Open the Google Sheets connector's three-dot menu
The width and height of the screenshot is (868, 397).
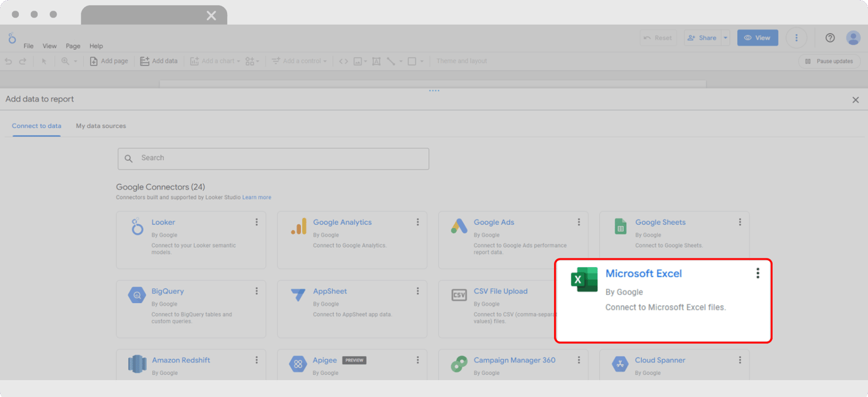tap(740, 222)
